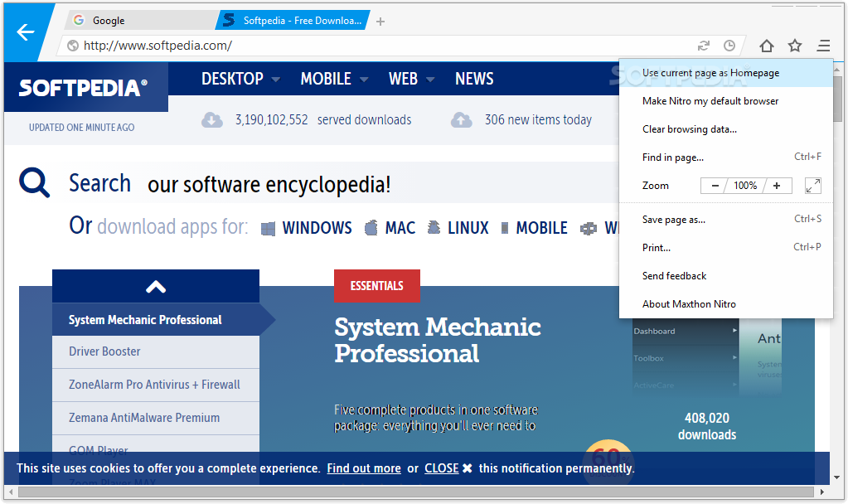Click the globe icon in address bar
Image resolution: width=848 pixels, height=504 pixels.
pos(73,46)
